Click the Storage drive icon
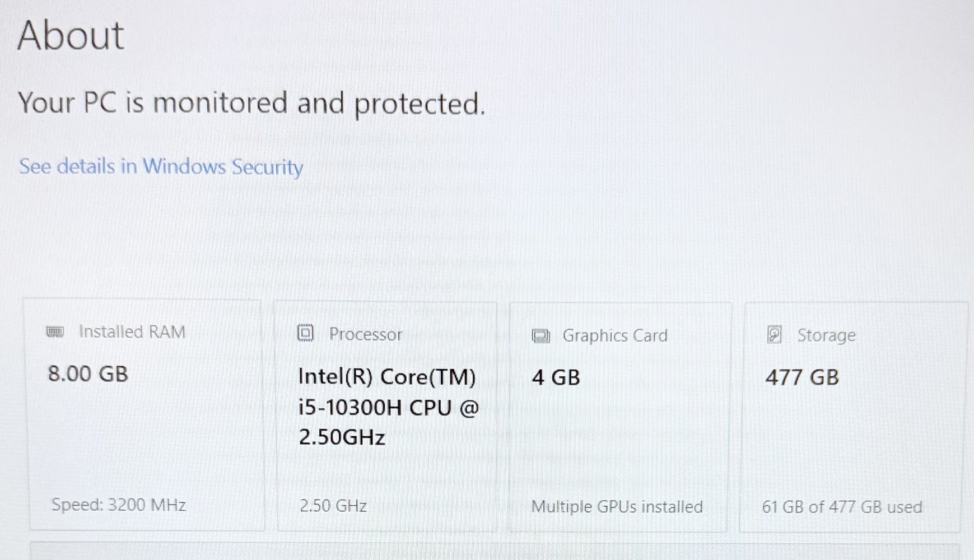 coord(774,335)
